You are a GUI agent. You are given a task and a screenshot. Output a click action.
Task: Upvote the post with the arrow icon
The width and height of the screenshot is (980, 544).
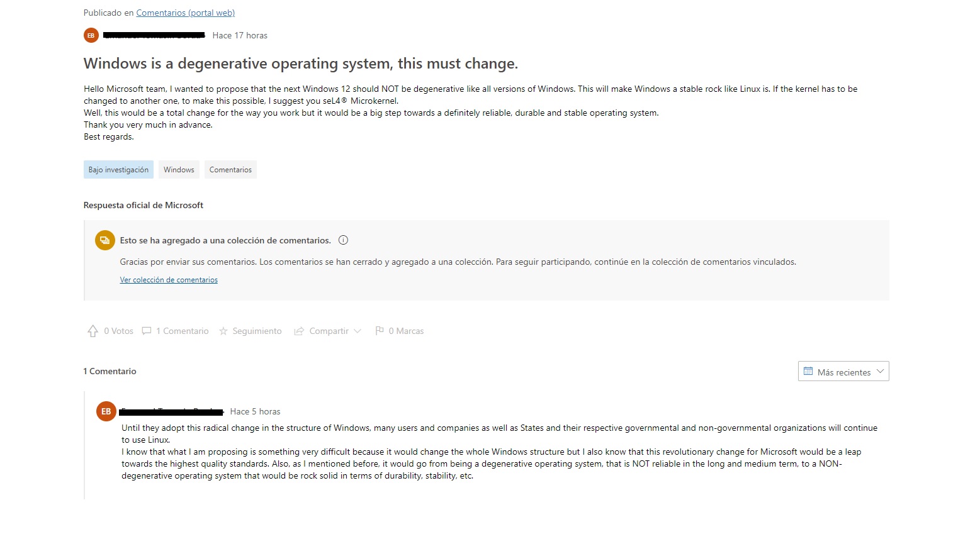93,331
